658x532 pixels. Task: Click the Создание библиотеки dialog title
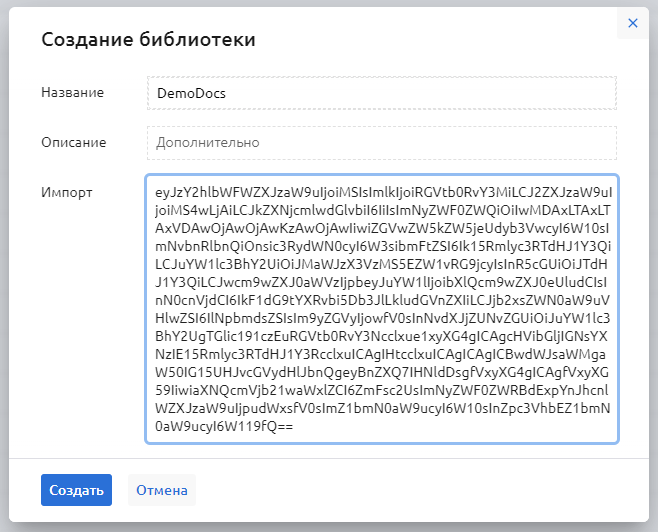148,40
